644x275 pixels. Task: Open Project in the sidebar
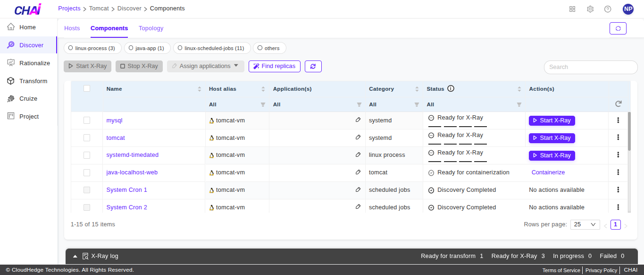(28, 117)
